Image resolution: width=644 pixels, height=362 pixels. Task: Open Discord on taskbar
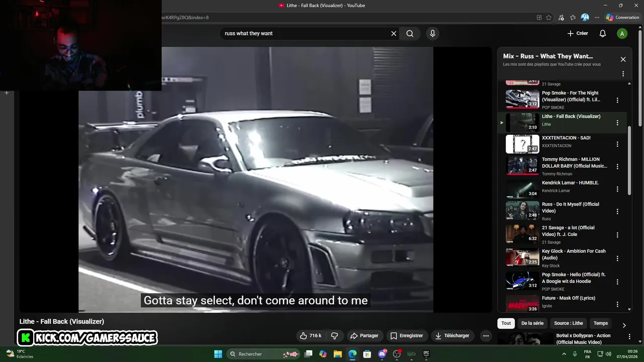[x=382, y=354]
